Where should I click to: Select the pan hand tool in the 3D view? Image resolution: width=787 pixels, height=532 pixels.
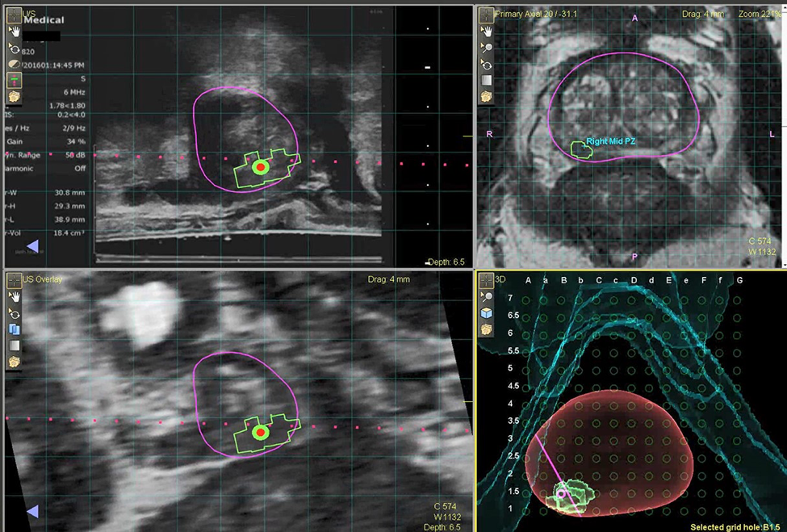coord(486,297)
